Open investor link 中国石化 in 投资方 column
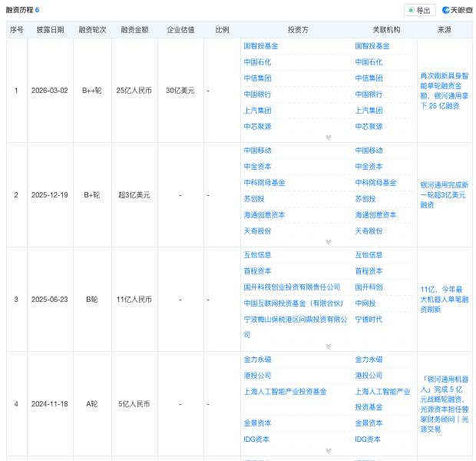The height and width of the screenshot is (461, 476). (x=257, y=62)
